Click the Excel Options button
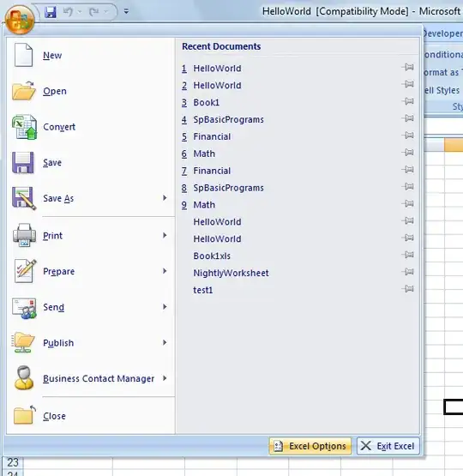Viewport: 463px width, 476px height. 310,446
